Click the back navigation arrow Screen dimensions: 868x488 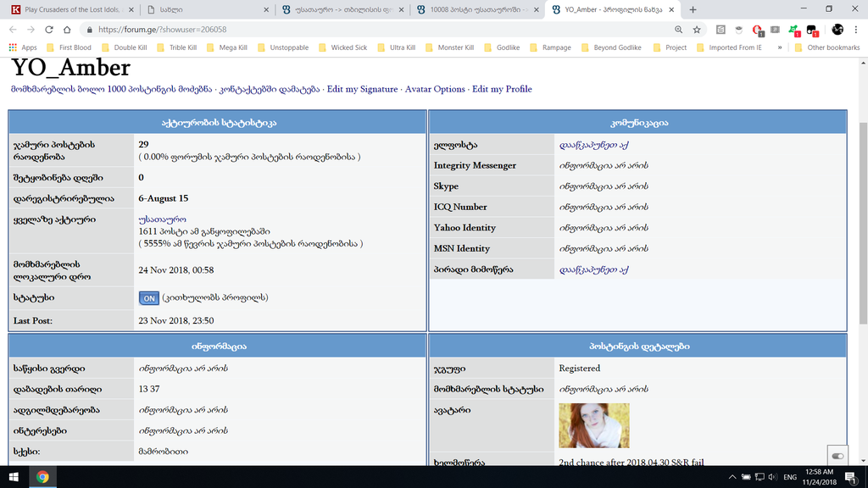(x=14, y=28)
